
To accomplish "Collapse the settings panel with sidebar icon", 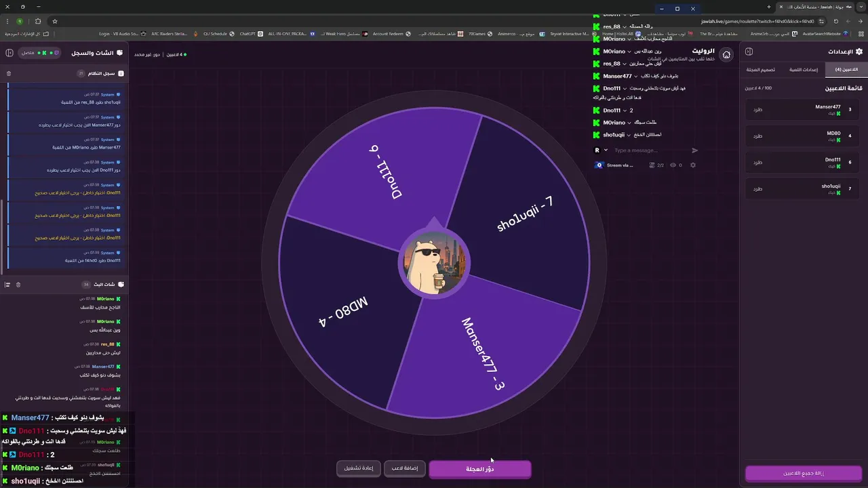I will point(749,52).
